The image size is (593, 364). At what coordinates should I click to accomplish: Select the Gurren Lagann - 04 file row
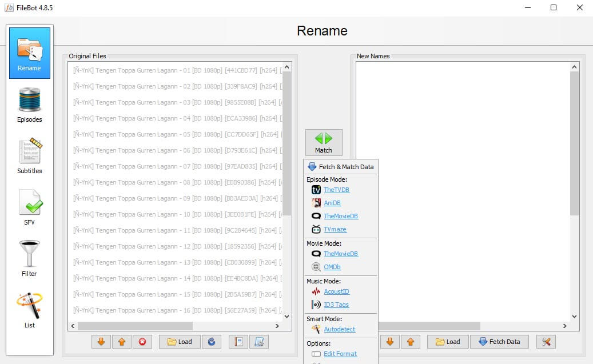coord(176,118)
